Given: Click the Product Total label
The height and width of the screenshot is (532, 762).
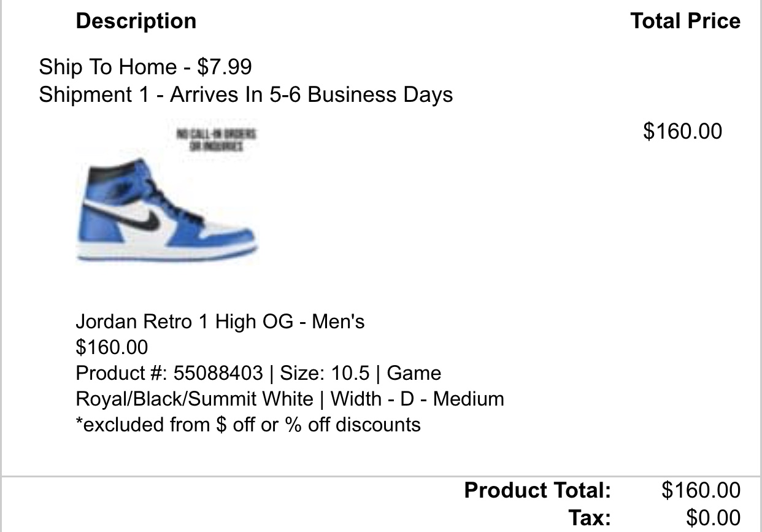Looking at the screenshot, I should pyautogui.click(x=537, y=490).
